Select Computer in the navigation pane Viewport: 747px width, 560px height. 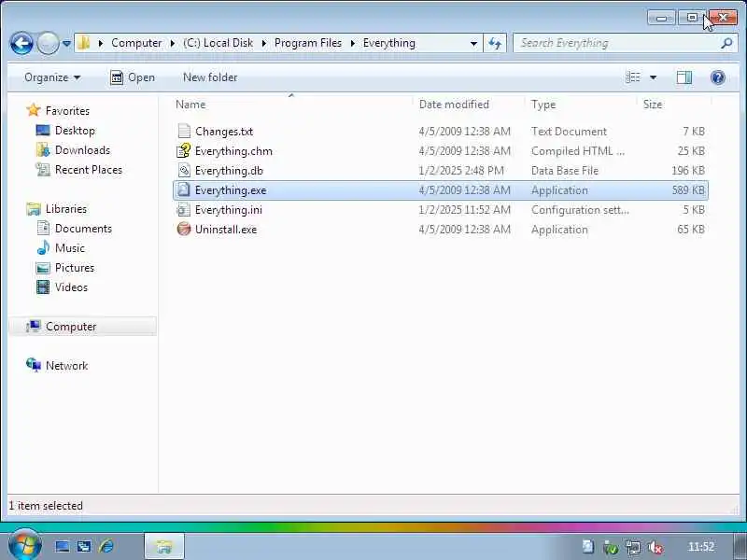coord(82,326)
